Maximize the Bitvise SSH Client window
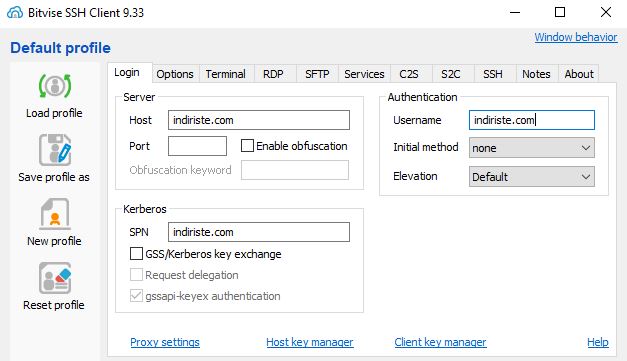 560,12
